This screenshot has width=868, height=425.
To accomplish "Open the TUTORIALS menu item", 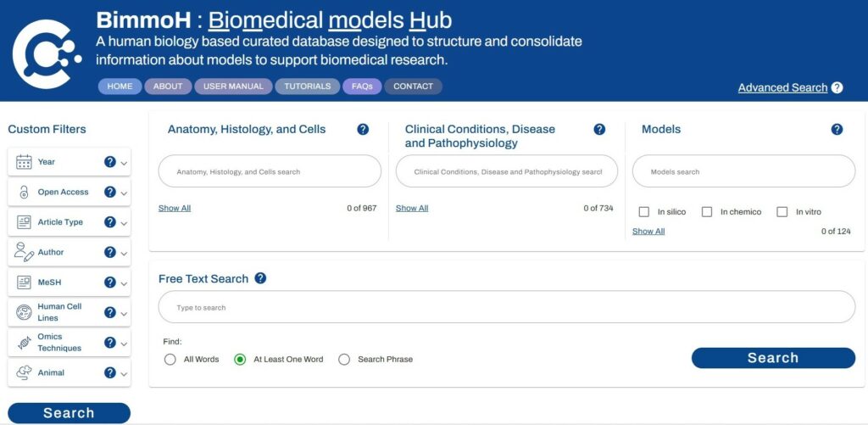I will click(x=307, y=87).
